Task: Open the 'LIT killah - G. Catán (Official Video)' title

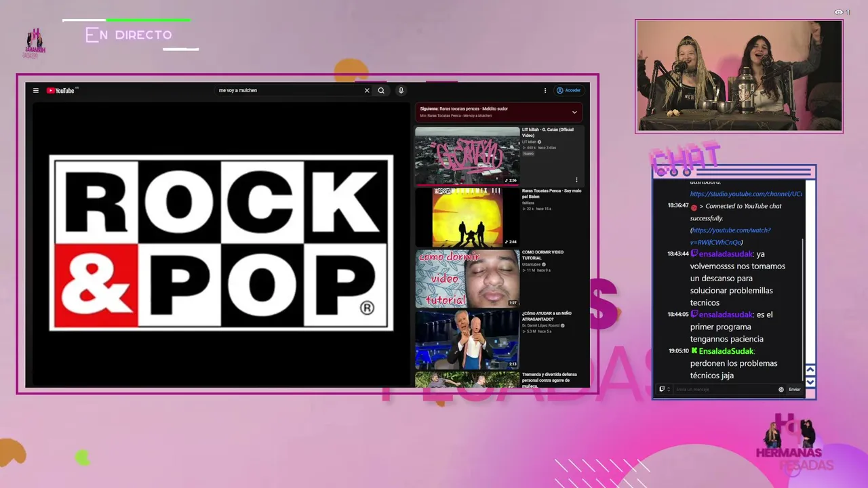Action: point(548,132)
